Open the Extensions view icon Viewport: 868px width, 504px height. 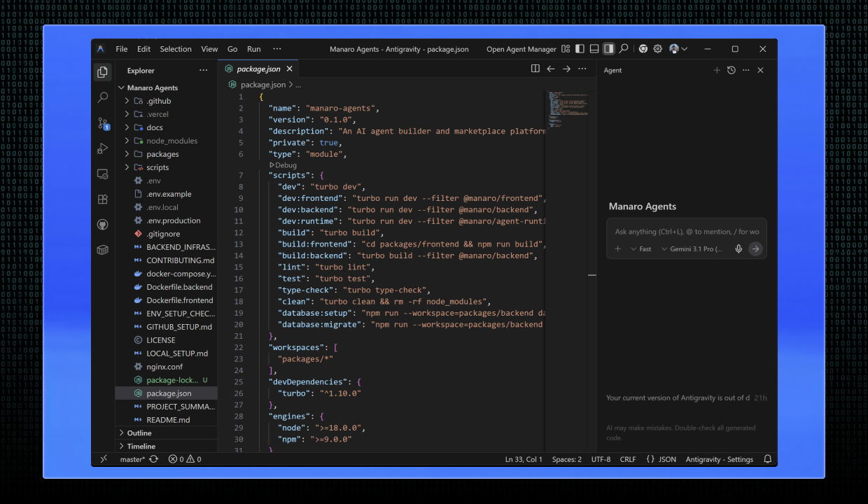coord(103,199)
